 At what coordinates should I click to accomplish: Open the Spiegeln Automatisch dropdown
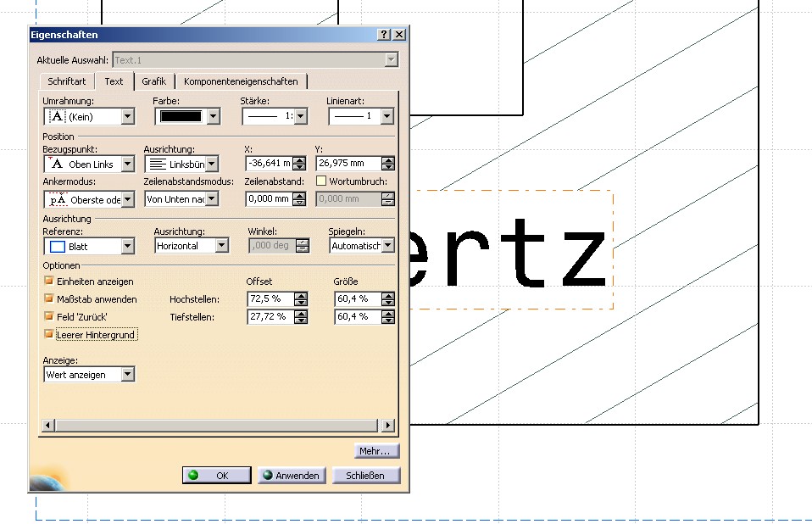tap(388, 245)
